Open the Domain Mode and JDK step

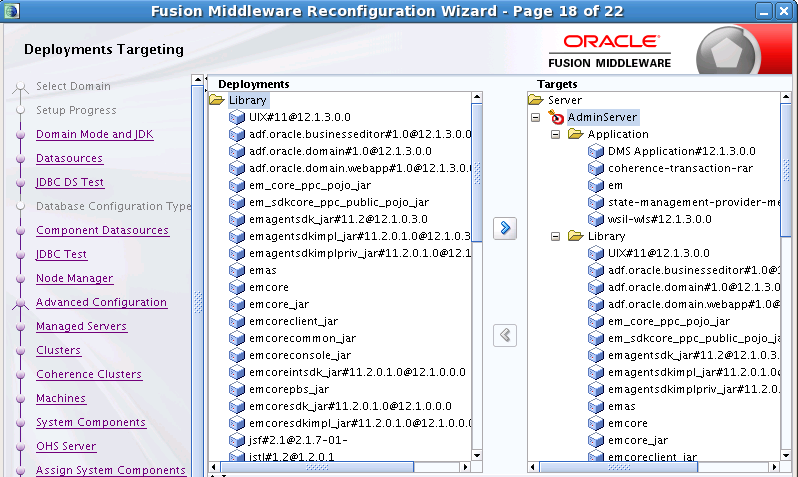95,134
